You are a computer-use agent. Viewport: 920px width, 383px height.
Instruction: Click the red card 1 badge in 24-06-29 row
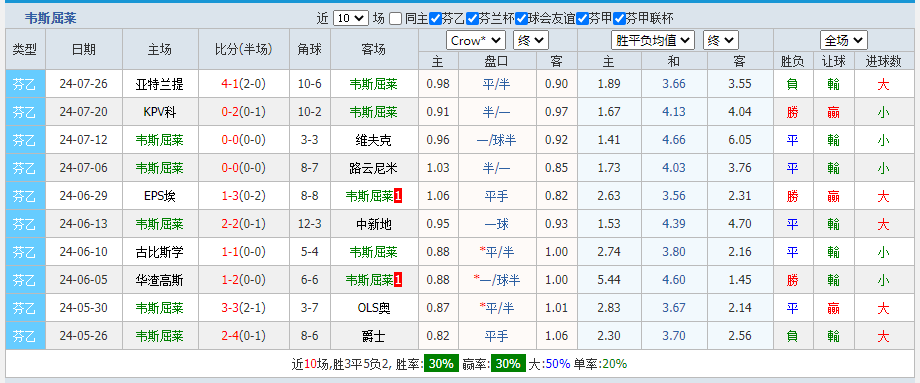398,196
